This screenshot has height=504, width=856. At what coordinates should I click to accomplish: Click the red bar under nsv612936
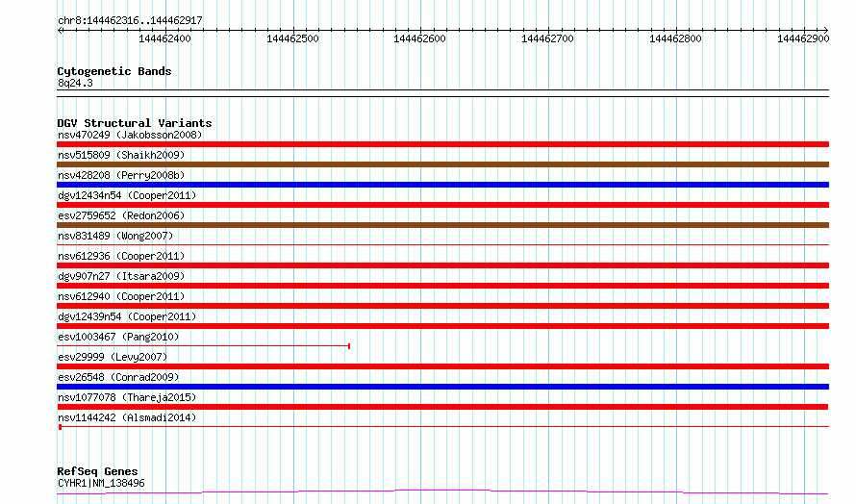(442, 265)
